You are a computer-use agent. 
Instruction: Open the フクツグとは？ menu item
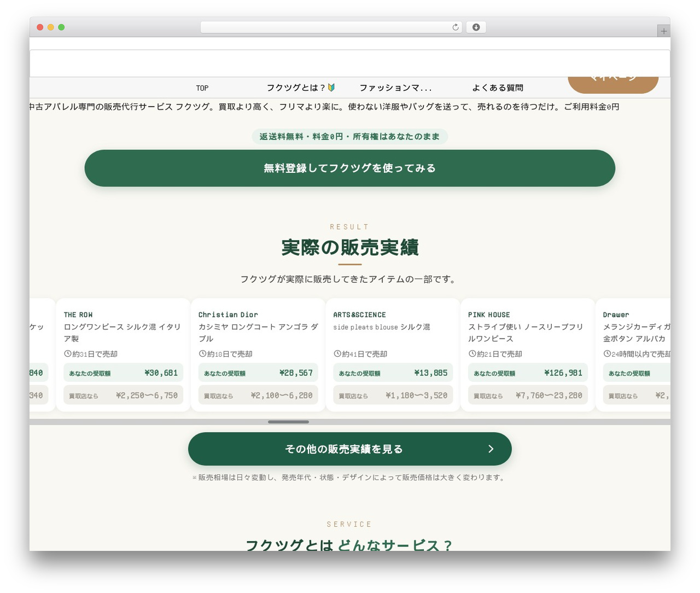301,88
